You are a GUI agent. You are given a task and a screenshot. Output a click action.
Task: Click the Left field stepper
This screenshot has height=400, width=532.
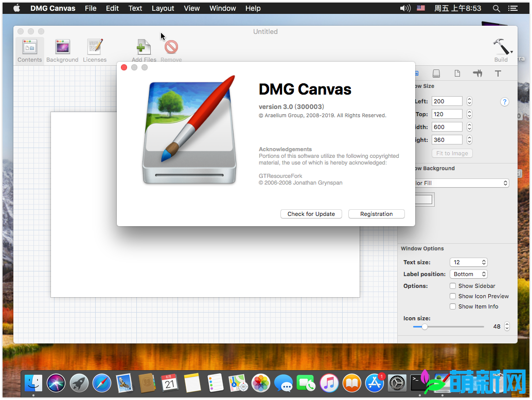pos(469,101)
